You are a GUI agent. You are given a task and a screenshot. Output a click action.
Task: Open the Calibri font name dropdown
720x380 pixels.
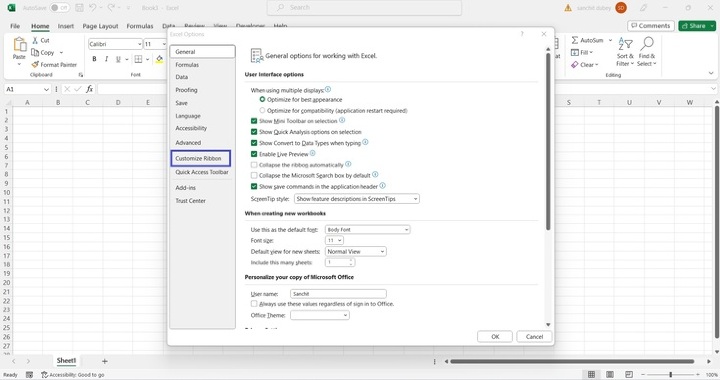(x=139, y=44)
